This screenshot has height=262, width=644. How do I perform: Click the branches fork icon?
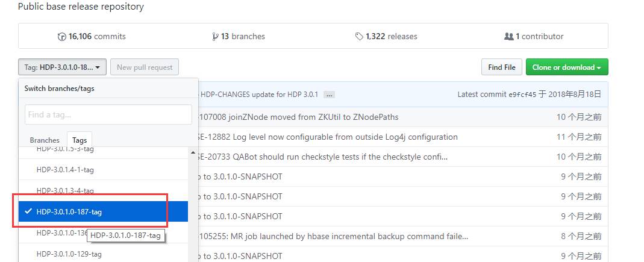[215, 37]
